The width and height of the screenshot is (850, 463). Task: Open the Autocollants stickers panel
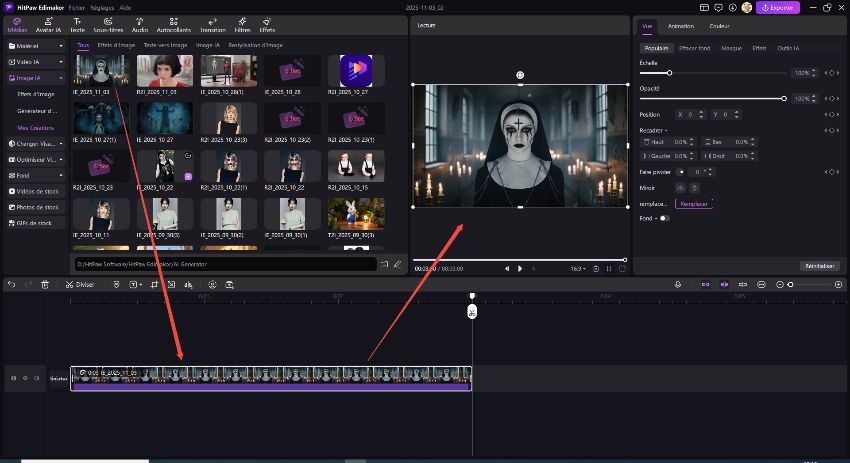(x=173, y=24)
